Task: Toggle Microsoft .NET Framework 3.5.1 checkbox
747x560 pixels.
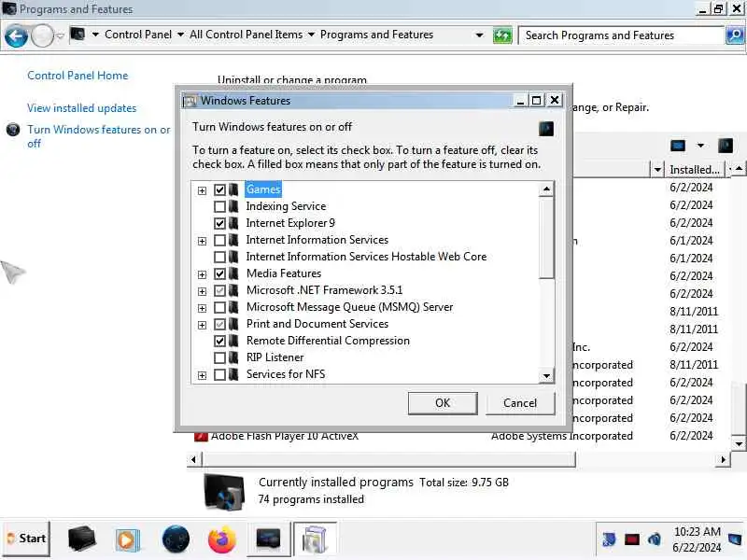Action: tap(219, 290)
